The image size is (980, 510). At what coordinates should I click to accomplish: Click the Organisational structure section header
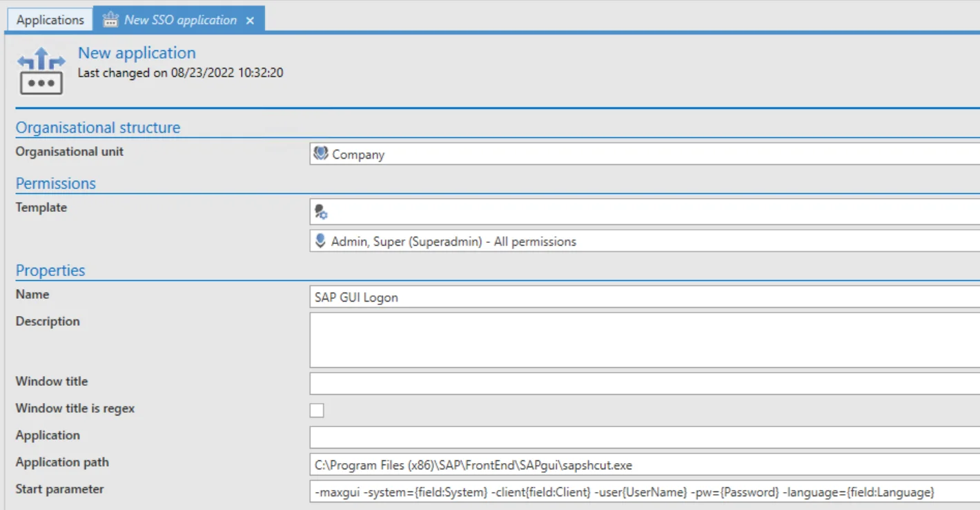98,128
